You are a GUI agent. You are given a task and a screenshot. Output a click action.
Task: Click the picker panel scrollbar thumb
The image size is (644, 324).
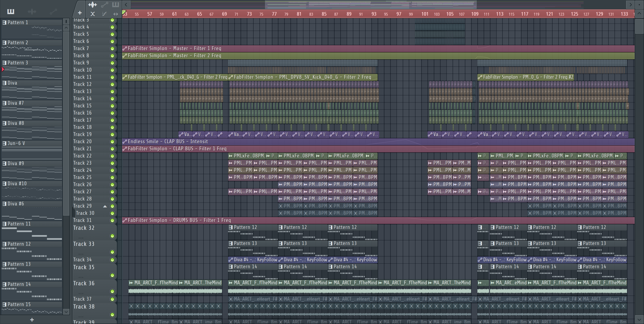(66, 123)
